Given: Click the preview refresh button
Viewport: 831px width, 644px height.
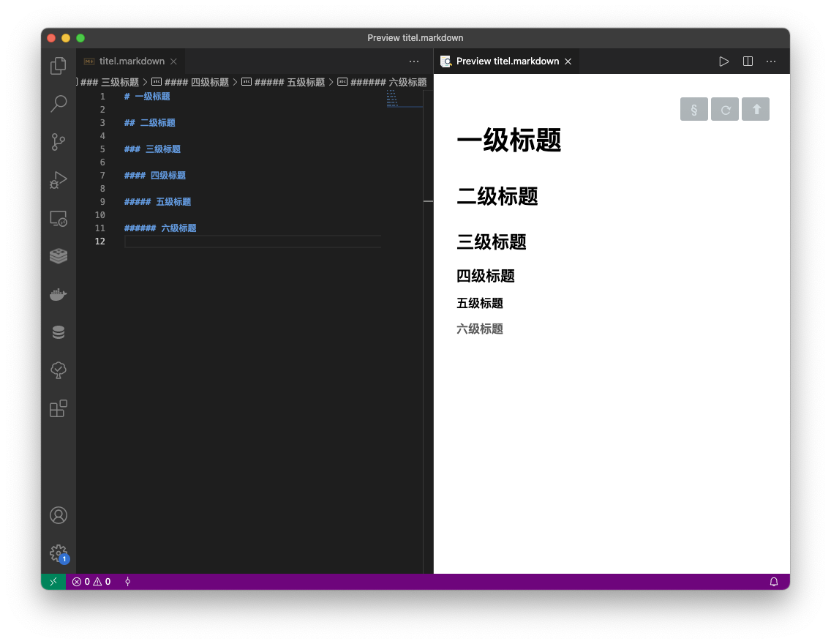Looking at the screenshot, I should [725, 109].
